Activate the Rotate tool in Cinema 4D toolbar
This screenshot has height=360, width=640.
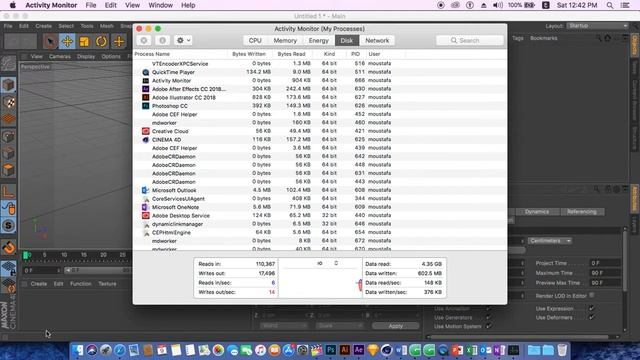coord(101,42)
